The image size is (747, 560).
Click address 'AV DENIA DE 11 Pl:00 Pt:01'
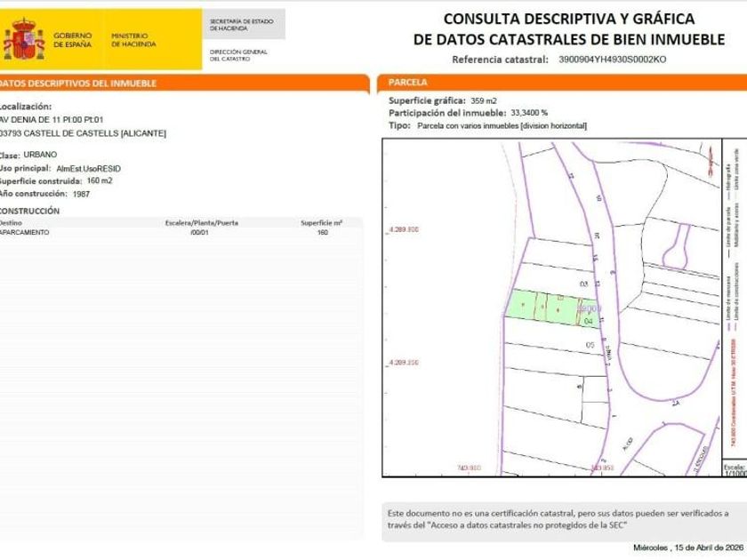coord(51,119)
